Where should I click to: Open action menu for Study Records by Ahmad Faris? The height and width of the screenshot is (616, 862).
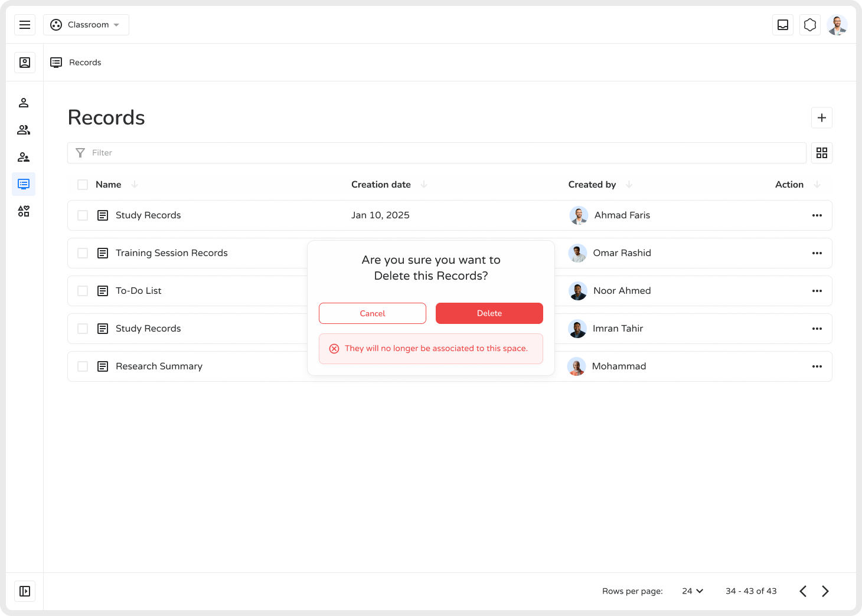point(817,215)
